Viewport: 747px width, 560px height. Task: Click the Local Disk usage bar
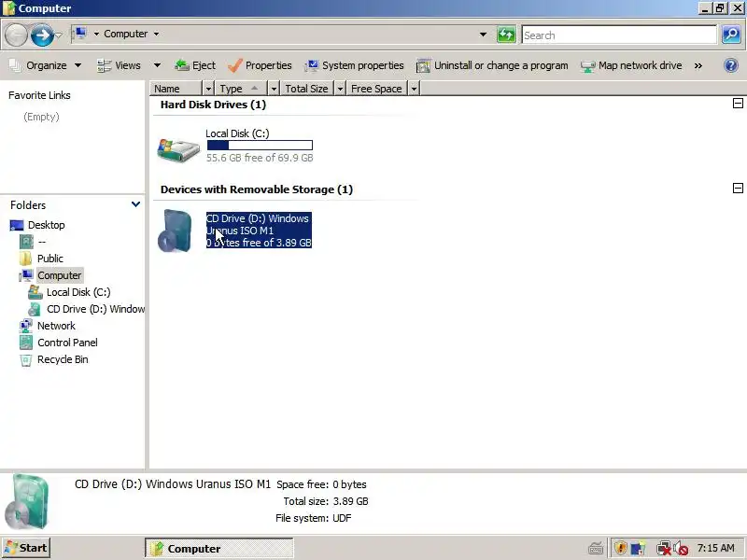(260, 146)
